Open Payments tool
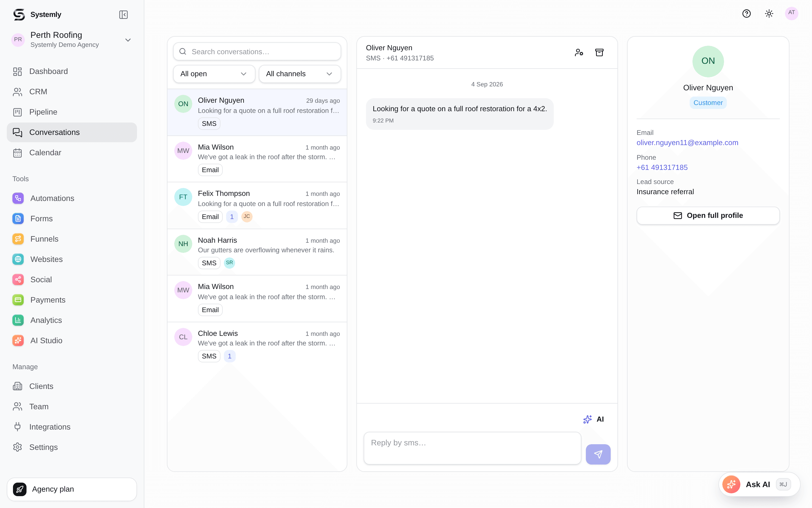Image resolution: width=812 pixels, height=508 pixels. tap(72, 300)
